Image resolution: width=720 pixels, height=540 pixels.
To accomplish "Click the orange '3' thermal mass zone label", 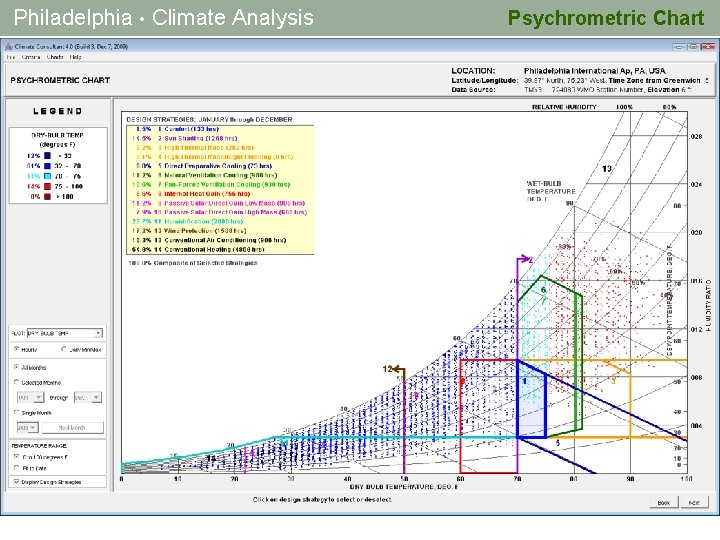I will point(613,381).
